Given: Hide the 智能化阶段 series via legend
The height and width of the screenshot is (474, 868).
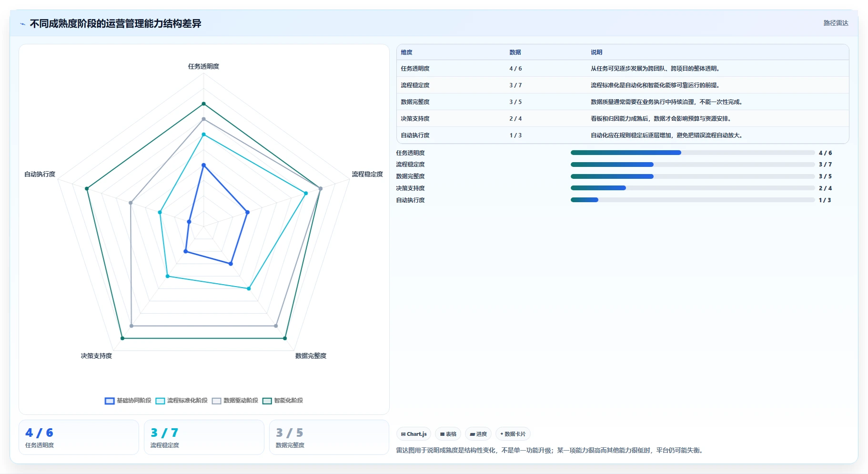Looking at the screenshot, I should [x=283, y=401].
